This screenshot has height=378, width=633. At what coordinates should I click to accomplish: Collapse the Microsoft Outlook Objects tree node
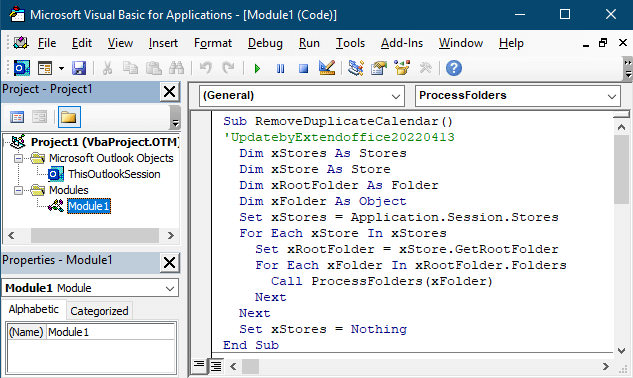(x=18, y=158)
